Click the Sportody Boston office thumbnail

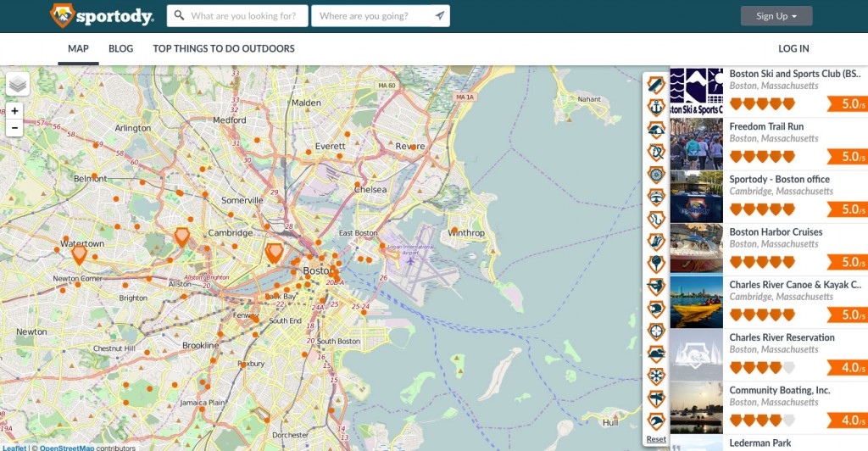(x=697, y=197)
